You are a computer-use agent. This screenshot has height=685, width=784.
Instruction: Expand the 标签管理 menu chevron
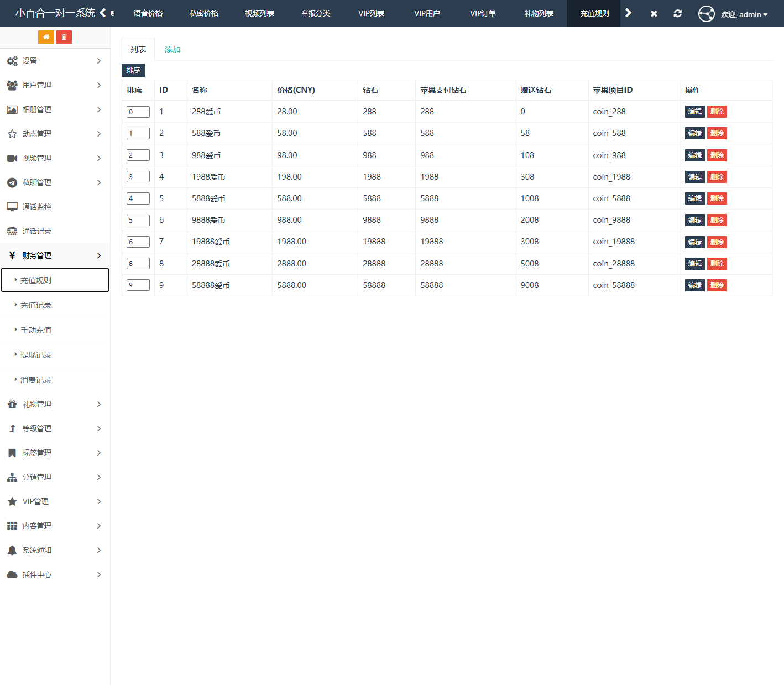click(99, 453)
